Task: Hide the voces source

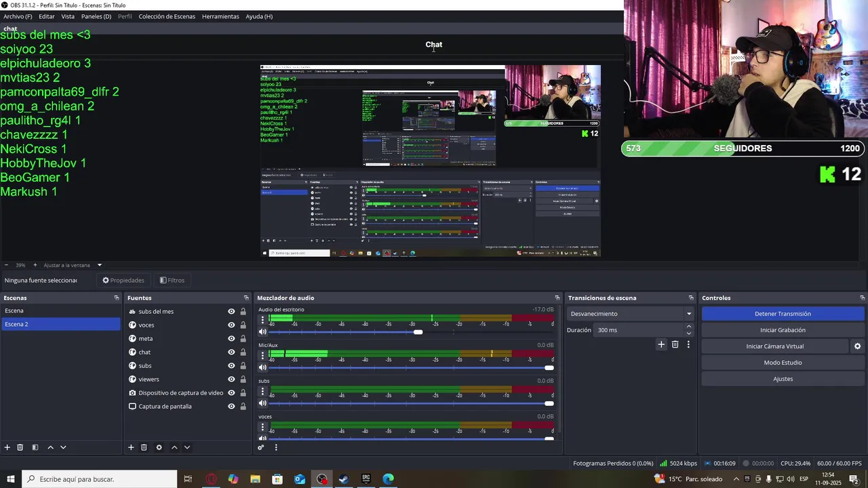Action: (x=231, y=325)
